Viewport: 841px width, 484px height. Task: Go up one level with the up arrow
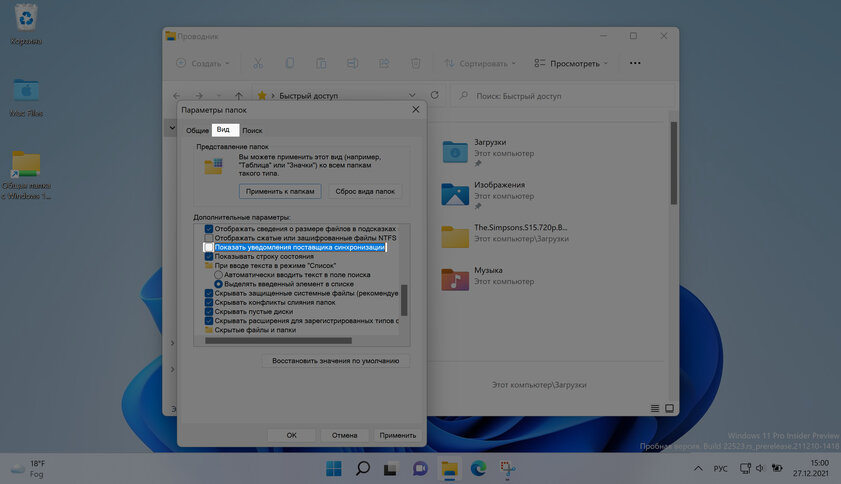click(x=239, y=96)
